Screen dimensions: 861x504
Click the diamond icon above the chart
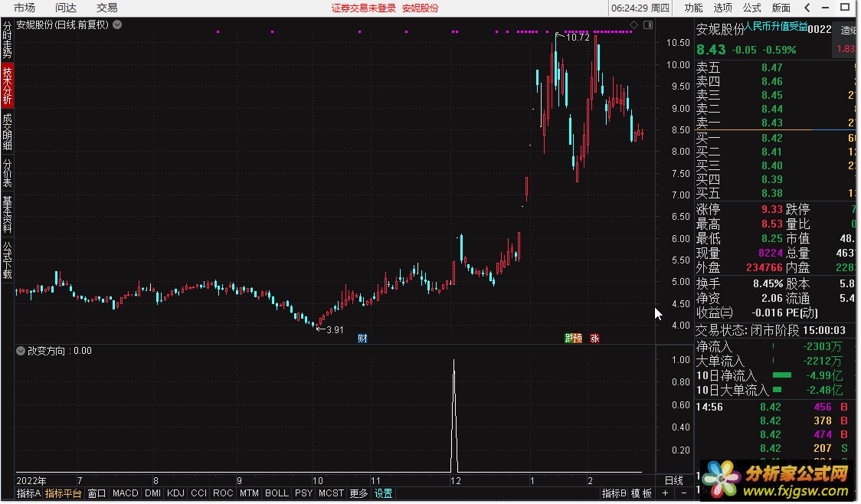633,25
